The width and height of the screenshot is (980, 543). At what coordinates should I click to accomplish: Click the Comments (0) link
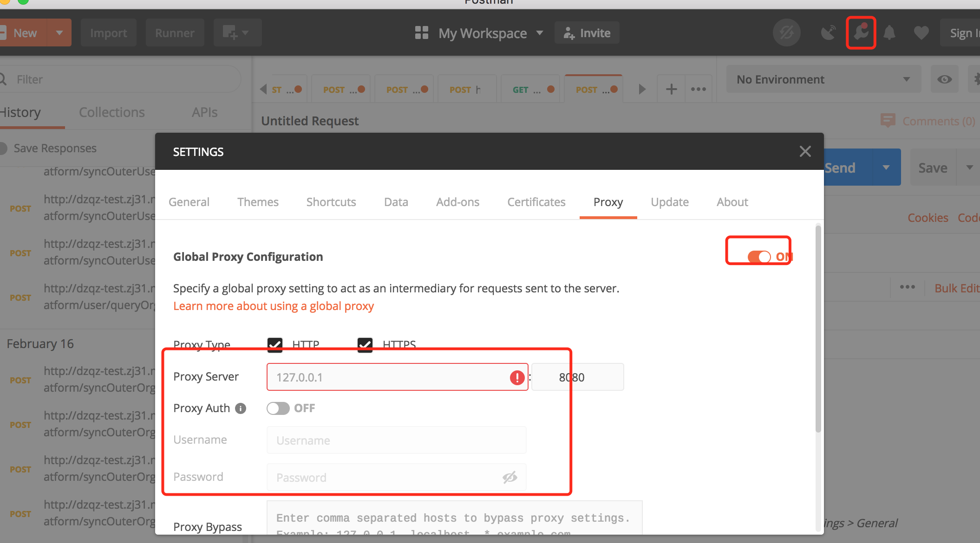[x=939, y=121]
